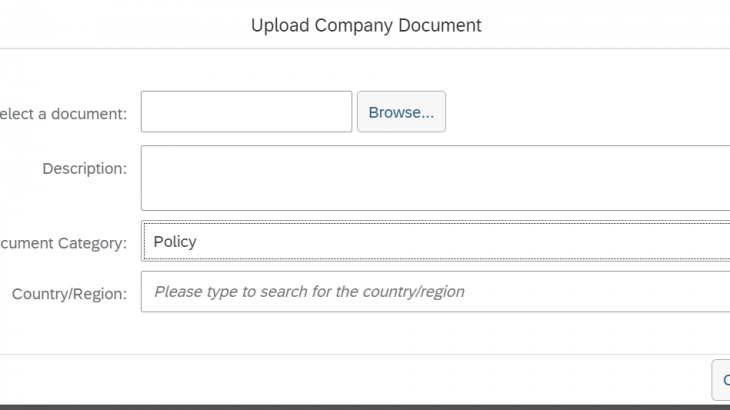Click the dark bar below the dialog

pyautogui.click(x=365, y=407)
